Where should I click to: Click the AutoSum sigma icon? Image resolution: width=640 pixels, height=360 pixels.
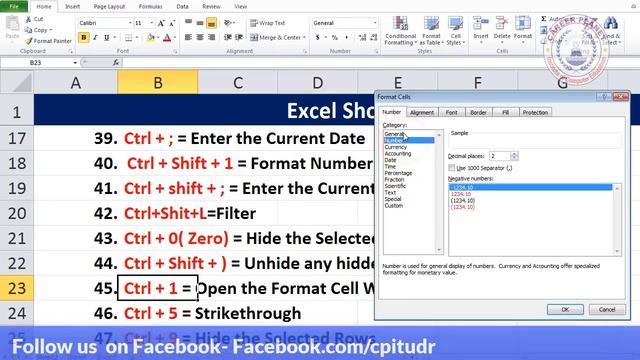coord(544,19)
